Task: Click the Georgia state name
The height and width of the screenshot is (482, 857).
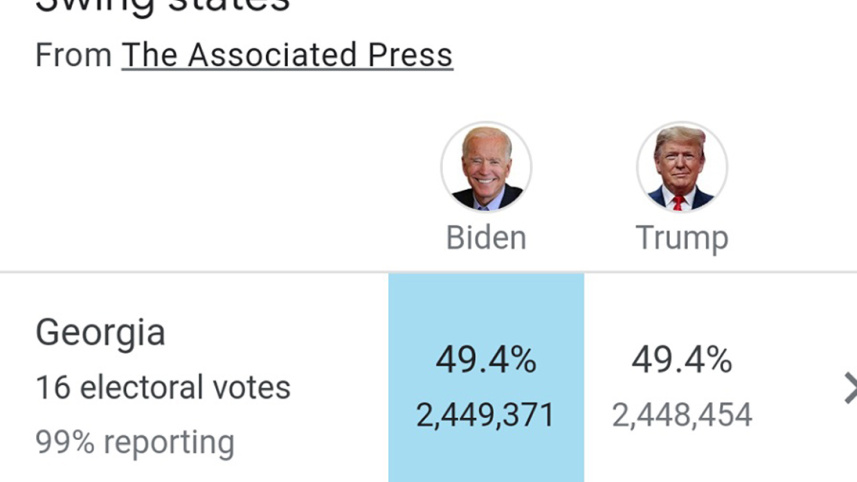Action: coord(100,333)
